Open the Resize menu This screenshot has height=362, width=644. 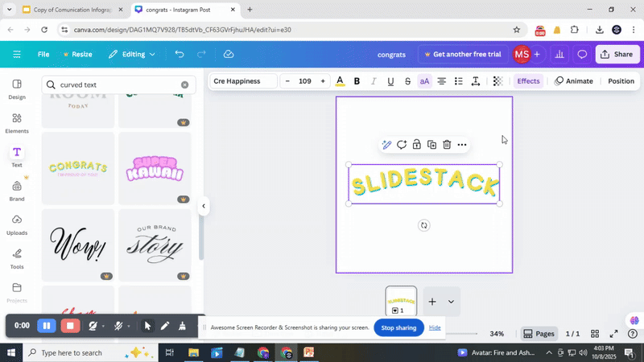pos(76,55)
